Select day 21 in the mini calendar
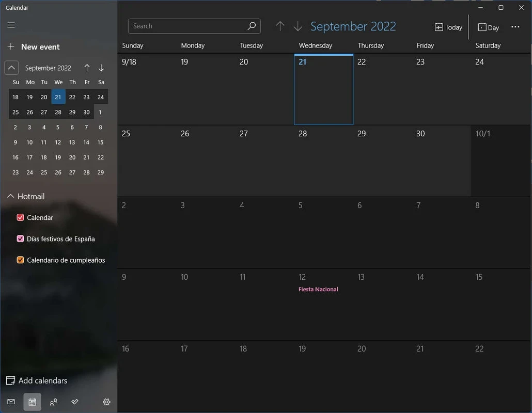 [58, 97]
